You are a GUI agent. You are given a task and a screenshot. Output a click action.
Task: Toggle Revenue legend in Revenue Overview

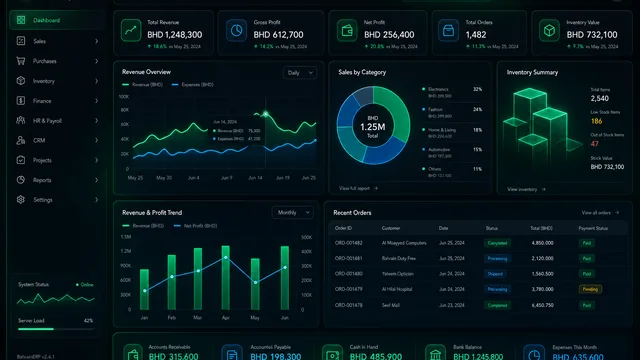point(142,84)
